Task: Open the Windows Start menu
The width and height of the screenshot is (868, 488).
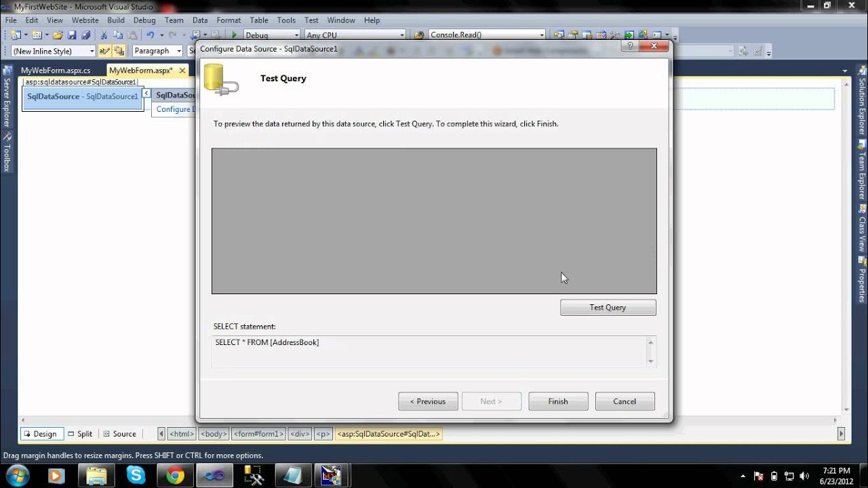Action: (x=17, y=476)
